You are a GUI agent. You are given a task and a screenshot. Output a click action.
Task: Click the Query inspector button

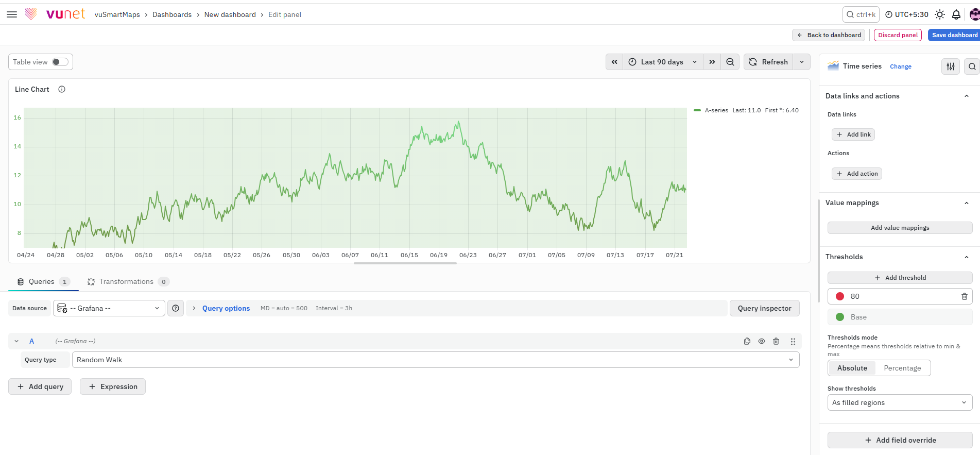coord(764,308)
